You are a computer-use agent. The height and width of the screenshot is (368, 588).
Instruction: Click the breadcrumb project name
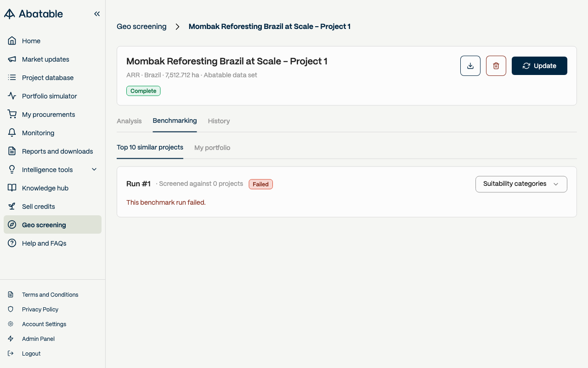point(270,27)
